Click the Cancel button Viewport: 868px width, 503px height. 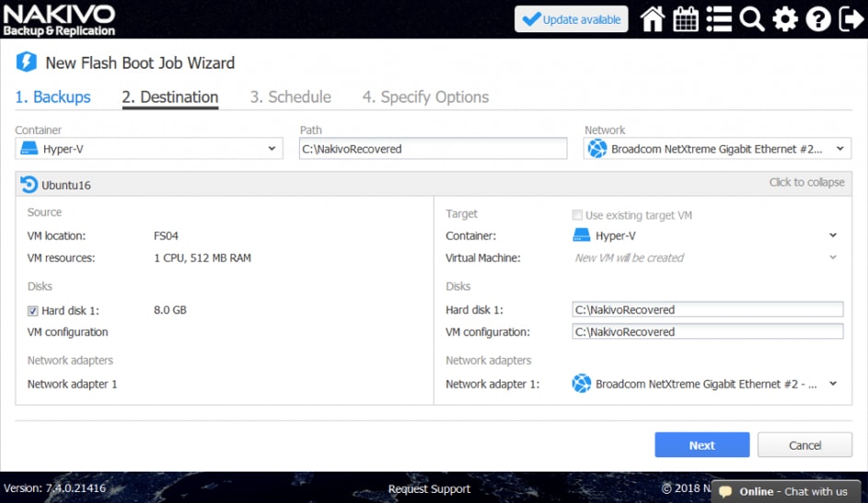(804, 445)
